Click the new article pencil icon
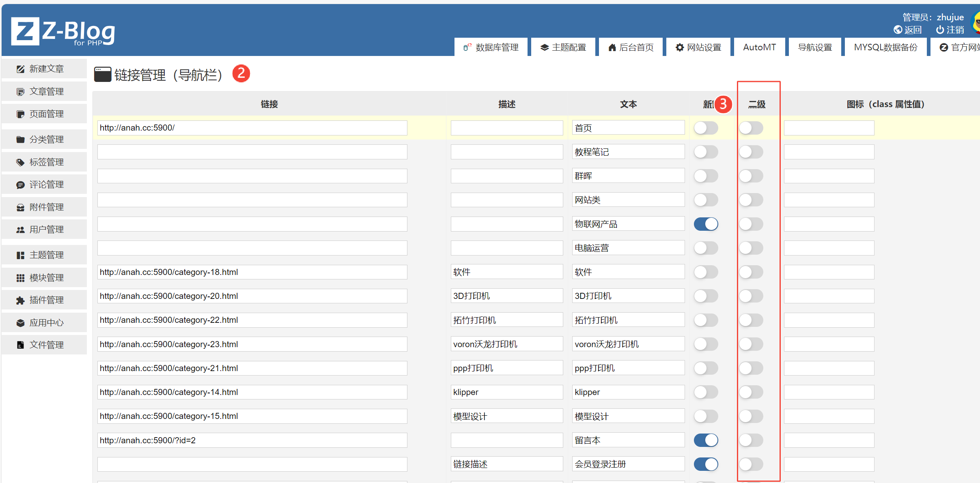 (x=20, y=69)
